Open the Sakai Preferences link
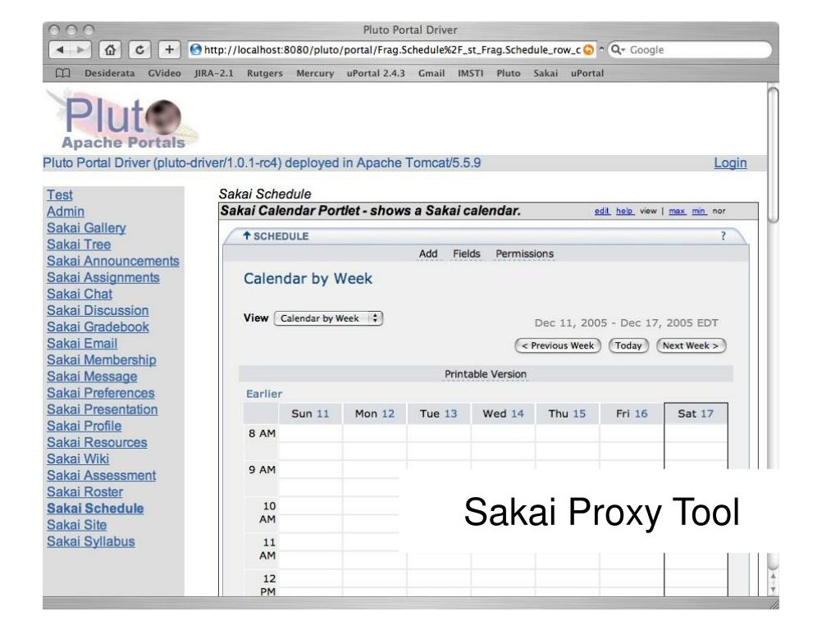 (101, 393)
